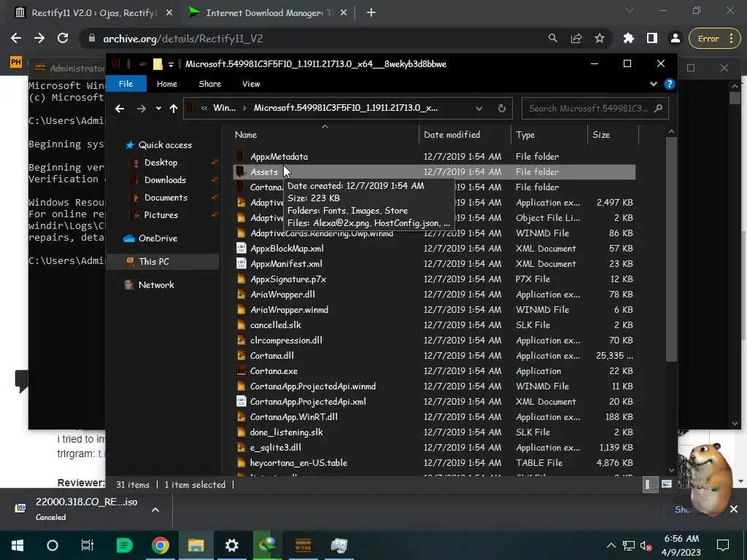The image size is (747, 560).
Task: Click the archive.org address bar
Action: (314, 39)
